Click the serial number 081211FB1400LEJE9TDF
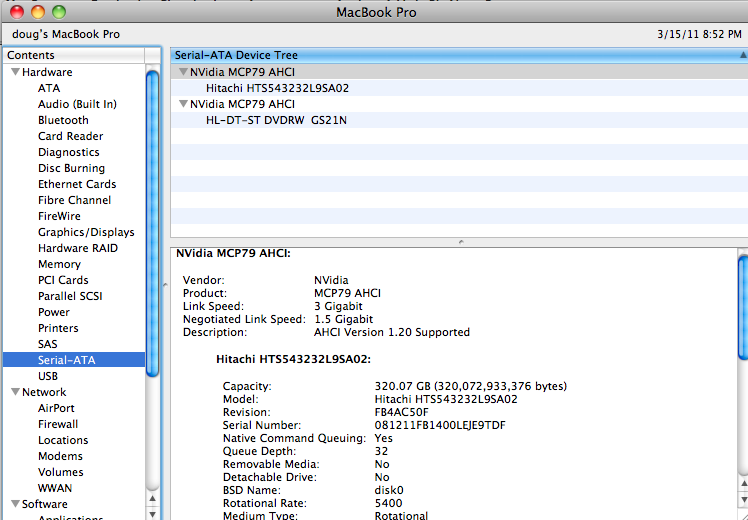This screenshot has width=748, height=520. coord(440,425)
